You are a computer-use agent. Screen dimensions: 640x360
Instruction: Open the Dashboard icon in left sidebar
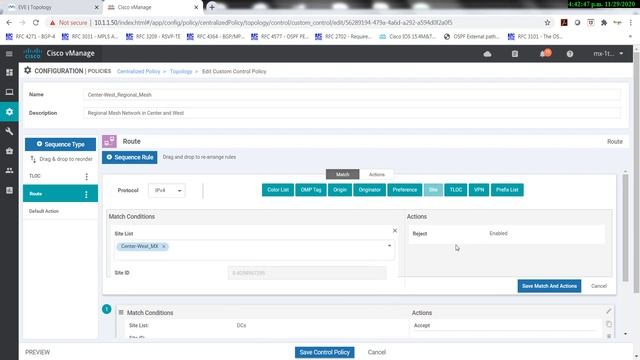click(9, 72)
